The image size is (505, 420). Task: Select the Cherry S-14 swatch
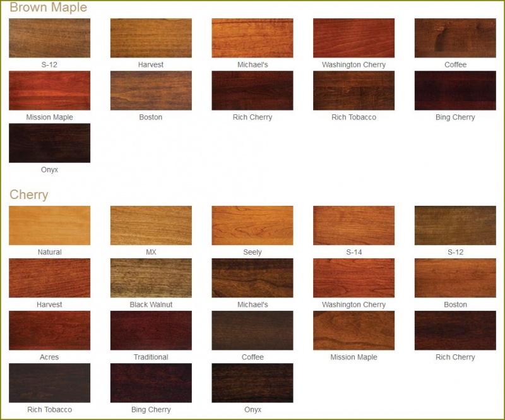click(353, 225)
